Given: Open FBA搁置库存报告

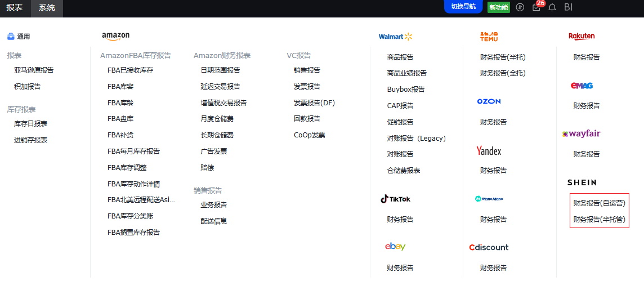Looking at the screenshot, I should tap(133, 232).
